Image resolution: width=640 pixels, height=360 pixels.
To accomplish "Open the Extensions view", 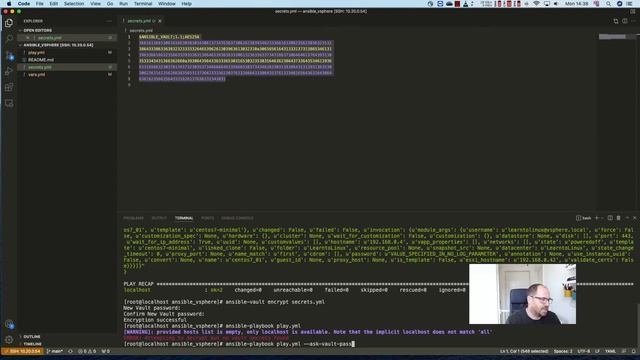I will [x=9, y=87].
